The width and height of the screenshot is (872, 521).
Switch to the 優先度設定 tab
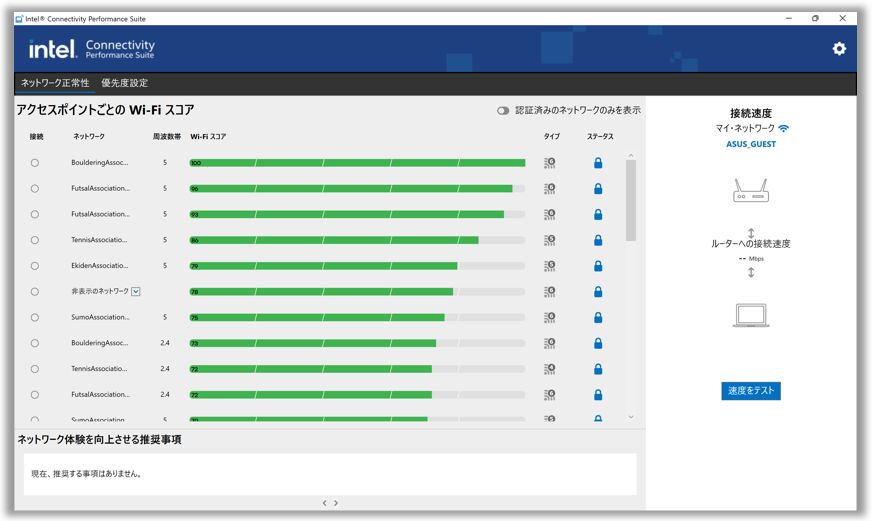125,83
